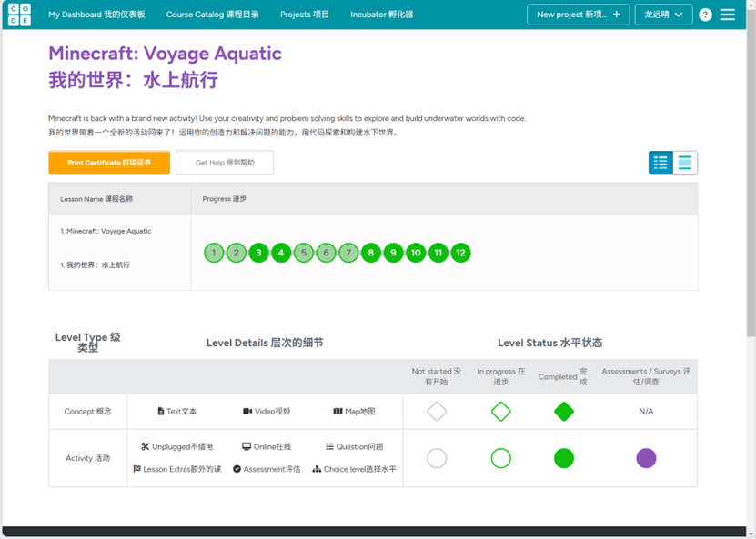Switch to detailed list view
This screenshot has height=539, width=756.
click(660, 163)
